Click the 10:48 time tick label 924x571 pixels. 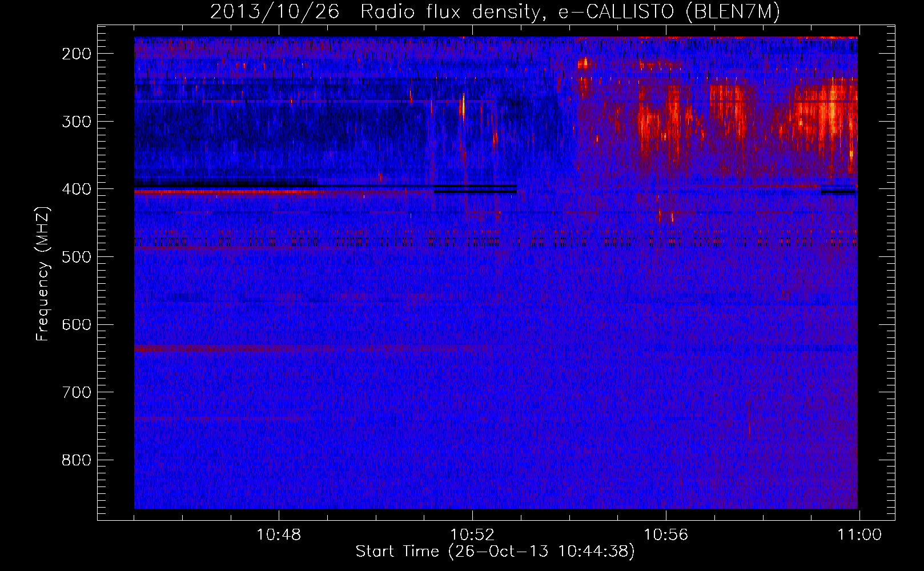[279, 535]
